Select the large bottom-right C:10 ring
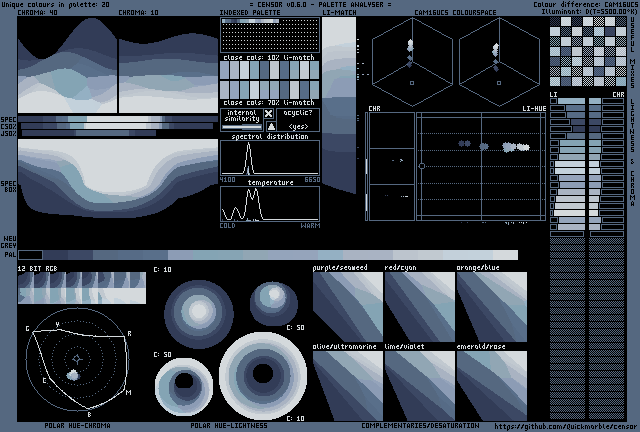This screenshot has height=432, width=640. click(263, 376)
